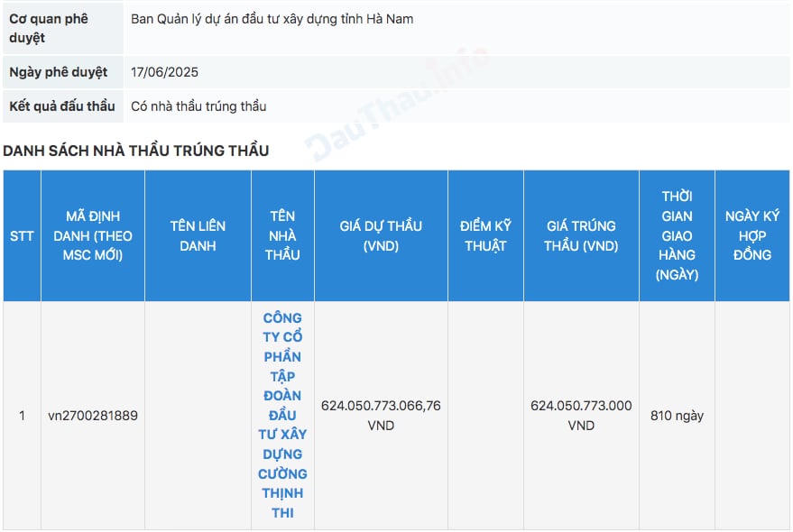Click the STT column header
793x532 pixels.
click(x=22, y=235)
